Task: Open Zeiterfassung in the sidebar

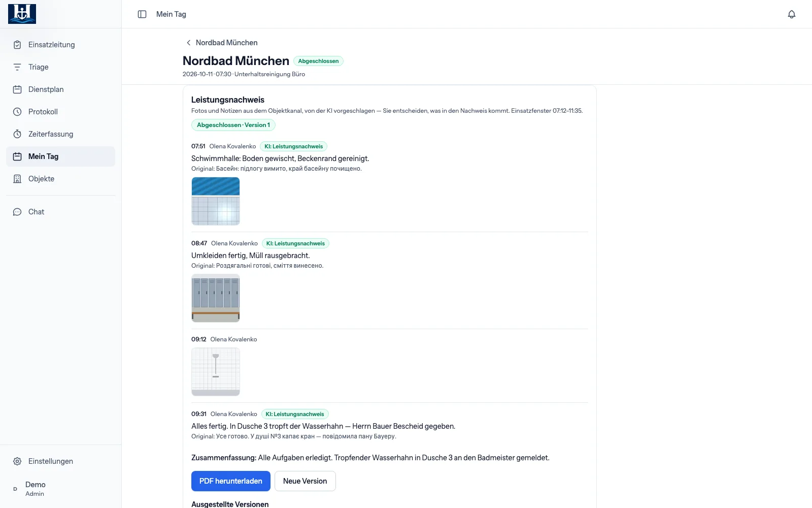Action: pos(61,134)
